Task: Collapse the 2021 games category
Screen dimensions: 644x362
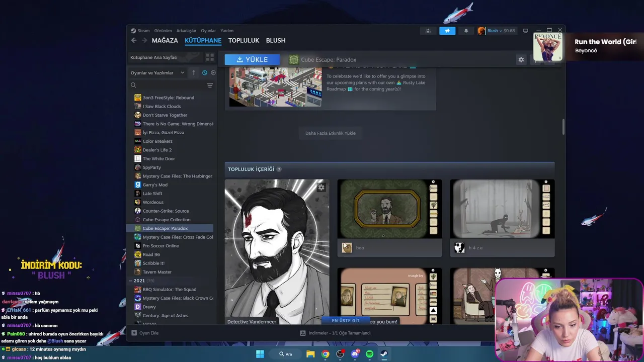Action: pyautogui.click(x=131, y=281)
